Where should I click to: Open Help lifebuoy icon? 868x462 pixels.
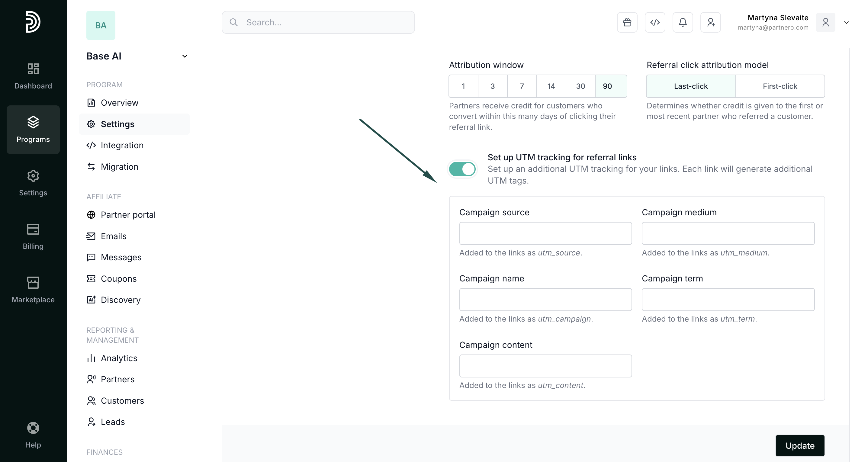[x=33, y=435]
